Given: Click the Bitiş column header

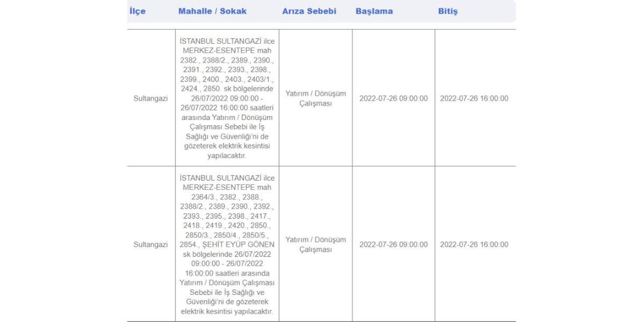Looking at the screenshot, I should pyautogui.click(x=448, y=11).
